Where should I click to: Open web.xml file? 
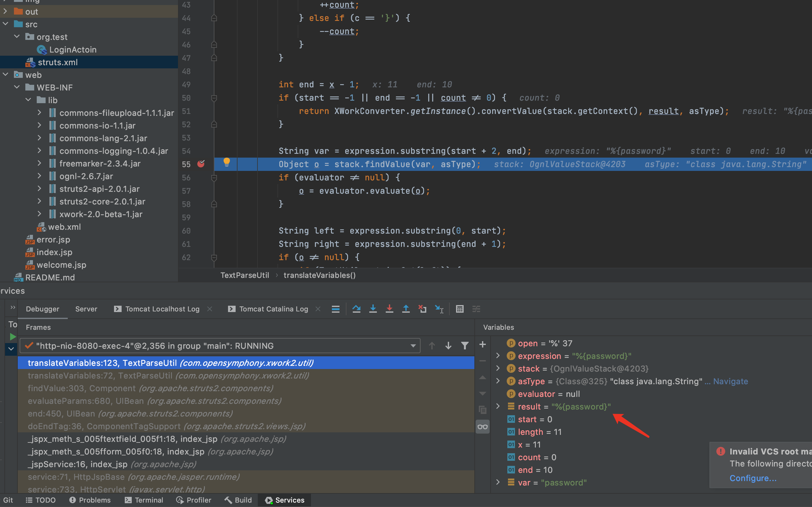[64, 227]
